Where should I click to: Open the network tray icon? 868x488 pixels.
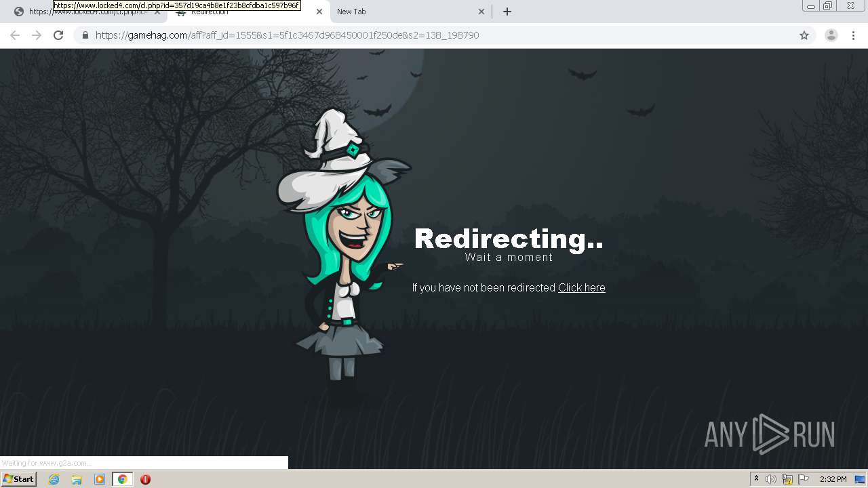pos(787,479)
